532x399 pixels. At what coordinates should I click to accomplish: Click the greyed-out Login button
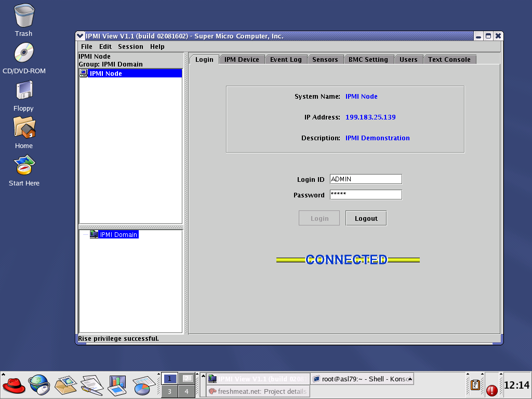click(x=320, y=218)
